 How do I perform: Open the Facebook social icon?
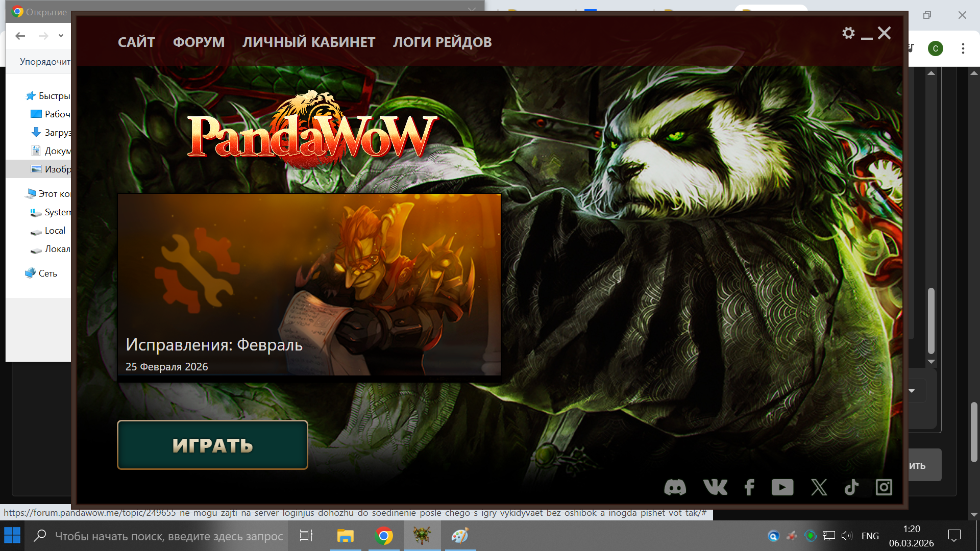click(x=749, y=488)
